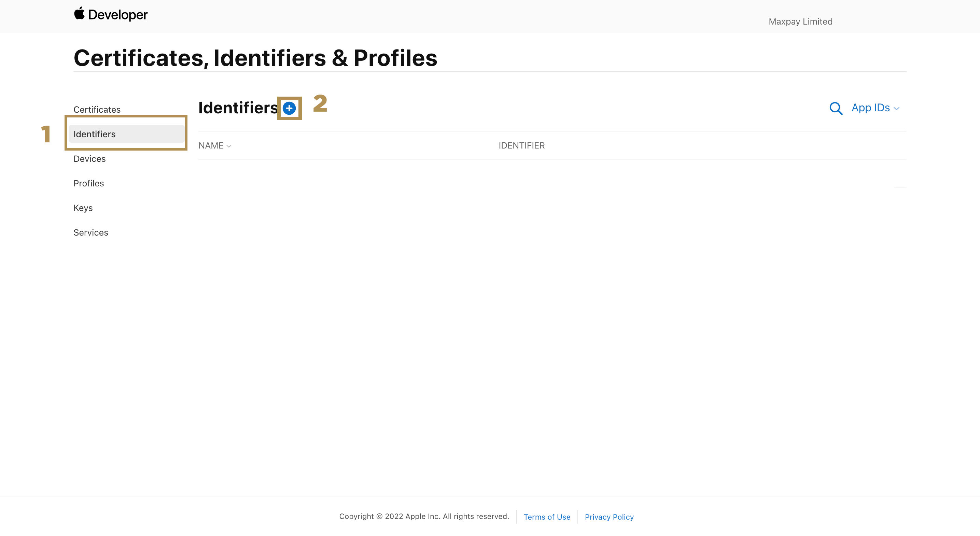
Task: Go to the Devices section
Action: tap(89, 159)
